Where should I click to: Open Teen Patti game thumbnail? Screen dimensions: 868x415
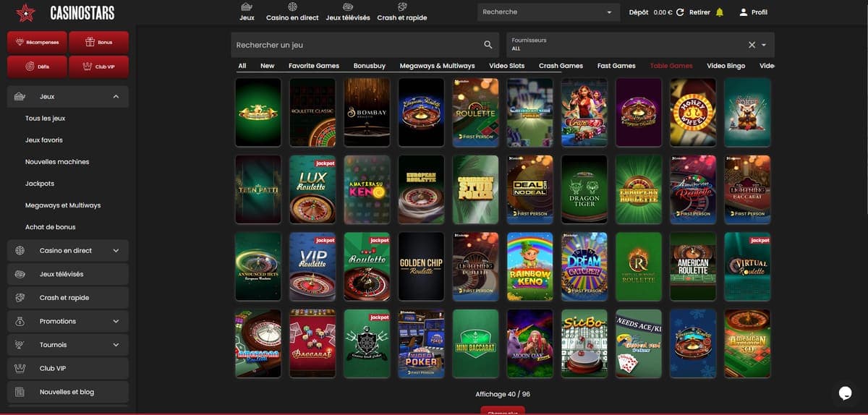pos(258,189)
